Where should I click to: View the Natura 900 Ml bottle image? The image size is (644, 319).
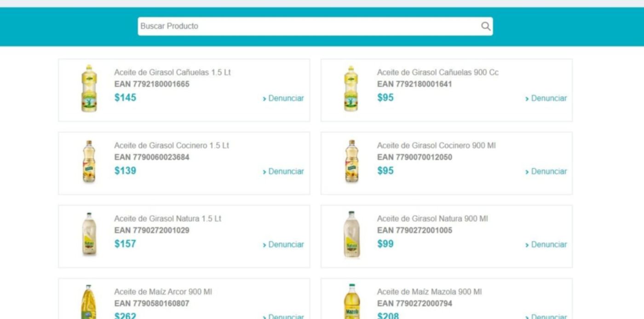pos(351,234)
